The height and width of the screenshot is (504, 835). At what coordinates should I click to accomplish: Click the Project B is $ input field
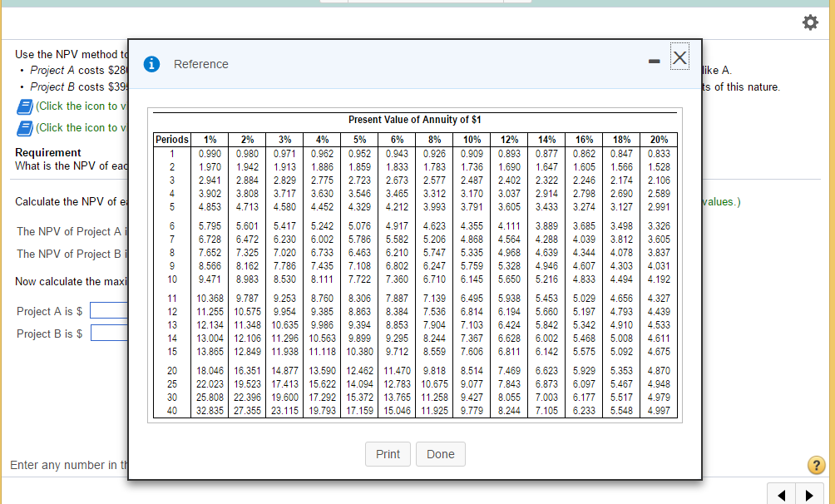click(x=109, y=333)
